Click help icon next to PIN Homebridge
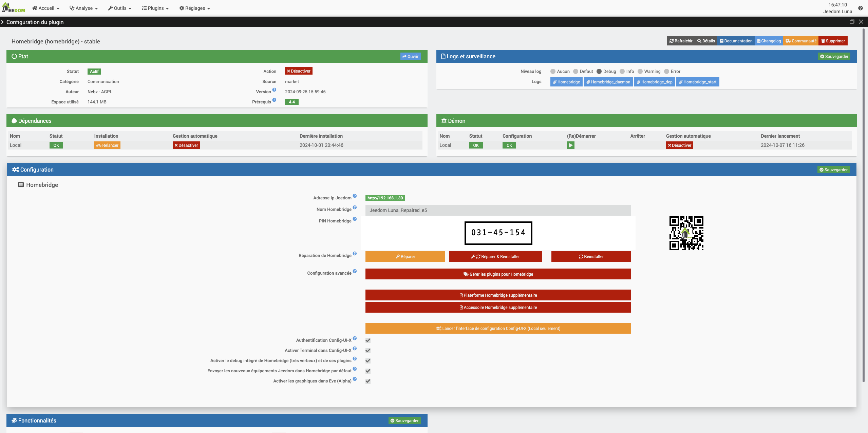 pos(355,219)
